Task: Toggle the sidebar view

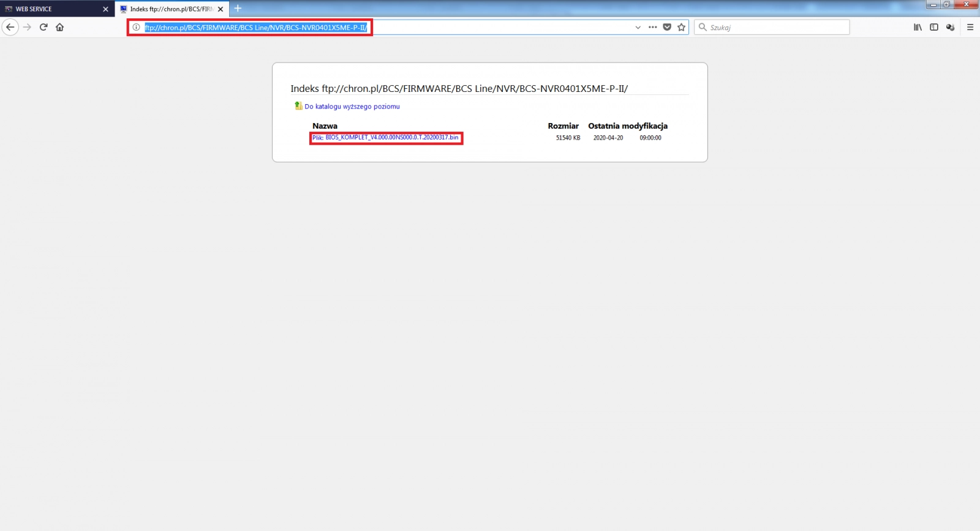Action: [934, 27]
